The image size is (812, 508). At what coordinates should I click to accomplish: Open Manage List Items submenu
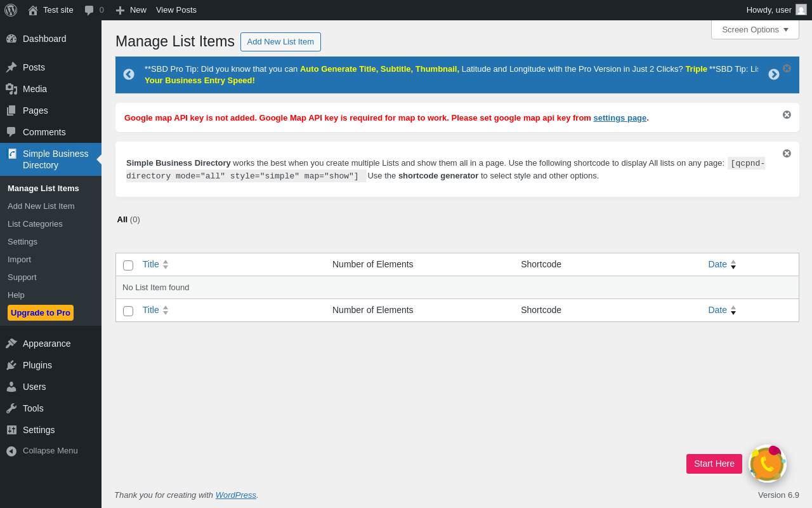(x=43, y=188)
